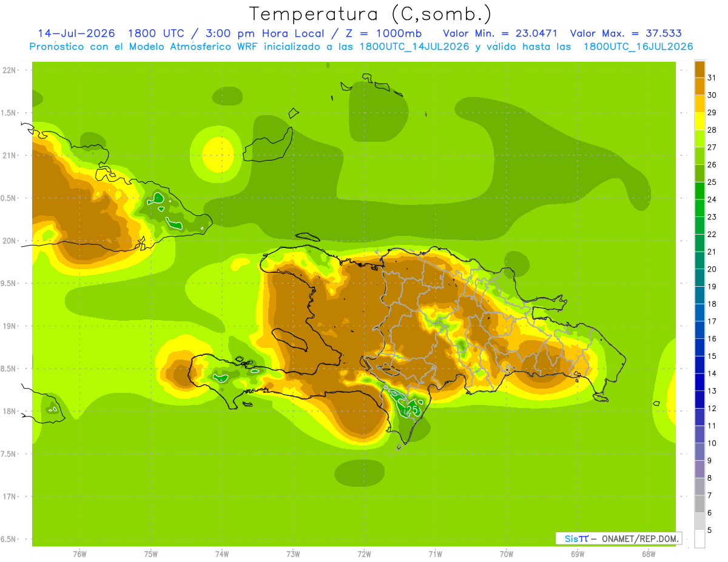Pick the dark blue legend swatch between 13 and 14

699,382
